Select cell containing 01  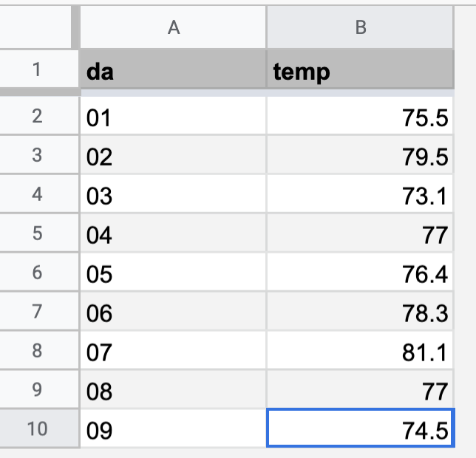click(173, 117)
